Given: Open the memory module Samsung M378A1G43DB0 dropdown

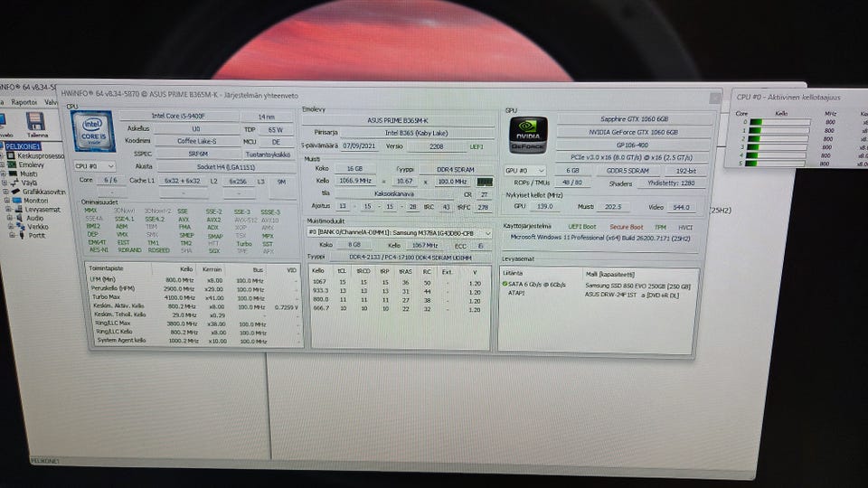Looking at the screenshot, I should coord(399,233).
